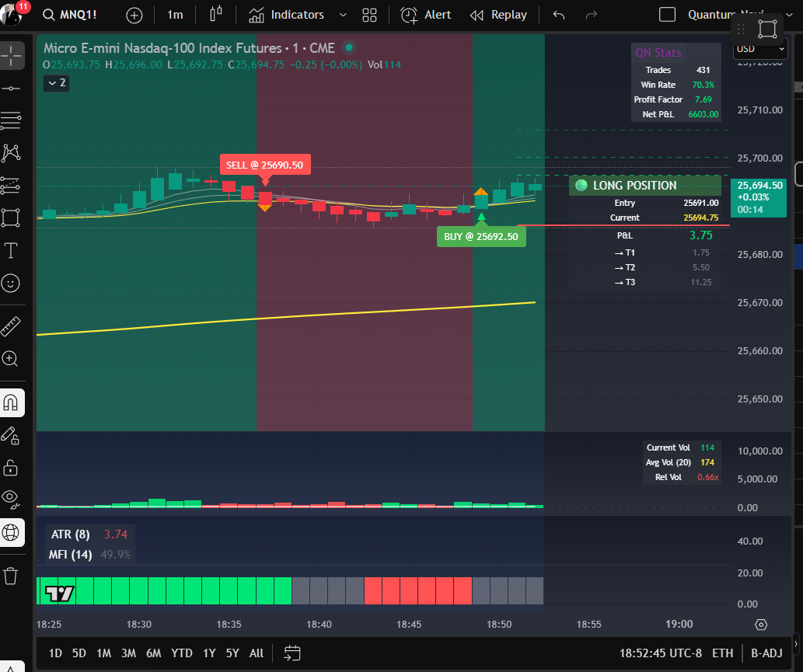Select the Zoom in tool
The image size is (803, 672).
tap(12, 358)
